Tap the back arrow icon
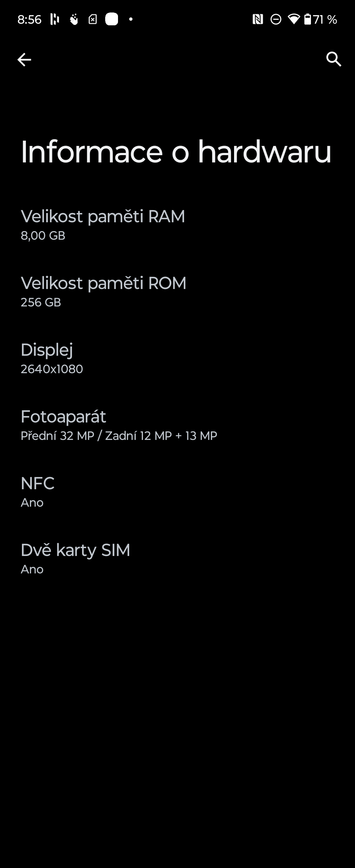This screenshot has height=868, width=355. 24,59
